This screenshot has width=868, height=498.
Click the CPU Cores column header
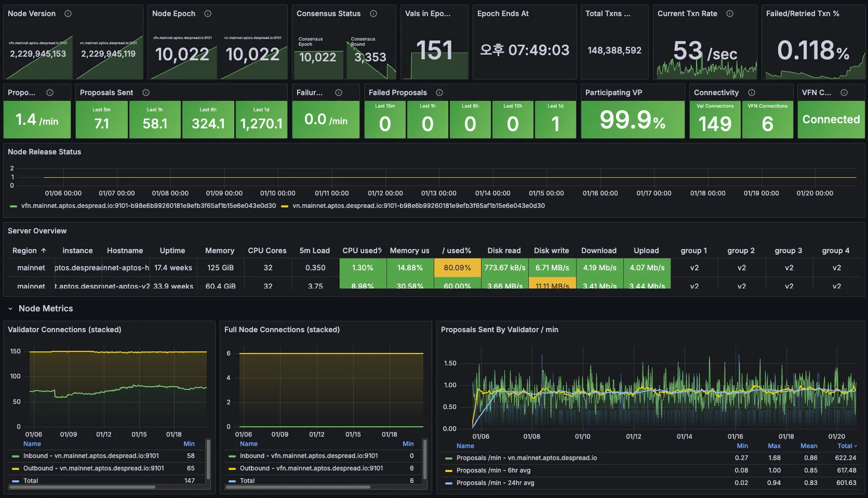(x=267, y=251)
